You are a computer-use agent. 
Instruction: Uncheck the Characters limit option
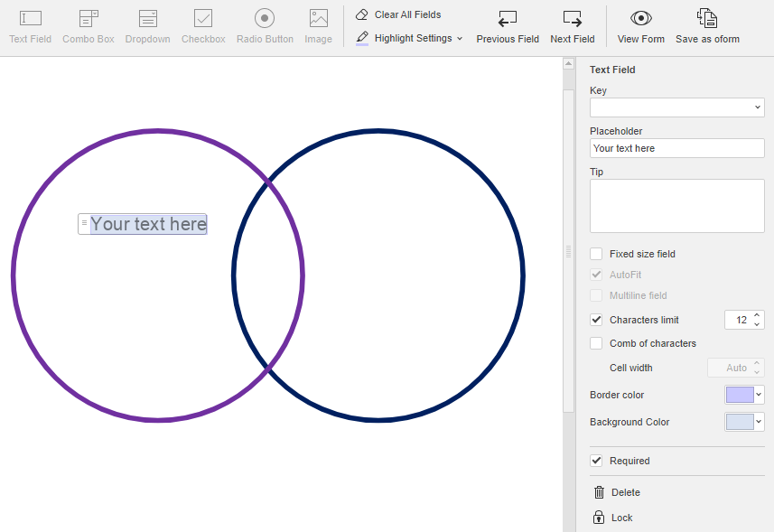click(x=595, y=320)
